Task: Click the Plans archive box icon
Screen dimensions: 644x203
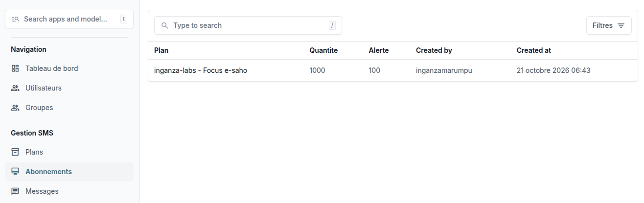Action: click(x=15, y=152)
